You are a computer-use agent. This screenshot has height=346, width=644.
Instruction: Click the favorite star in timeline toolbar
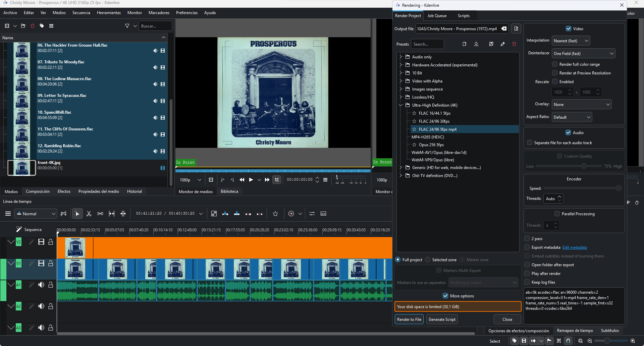275,214
